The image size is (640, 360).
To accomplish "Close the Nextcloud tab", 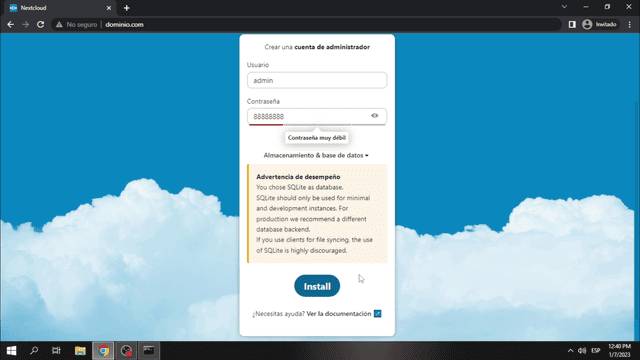I will click(x=109, y=8).
